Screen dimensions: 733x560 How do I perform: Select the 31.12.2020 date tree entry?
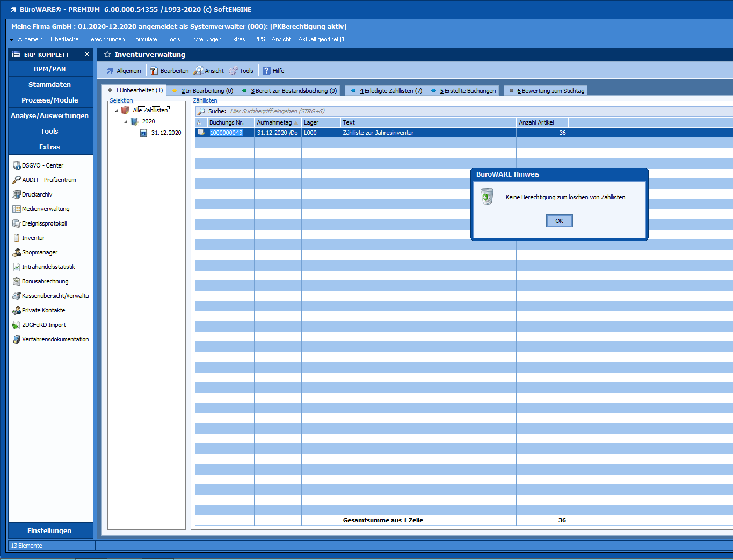[x=166, y=133]
